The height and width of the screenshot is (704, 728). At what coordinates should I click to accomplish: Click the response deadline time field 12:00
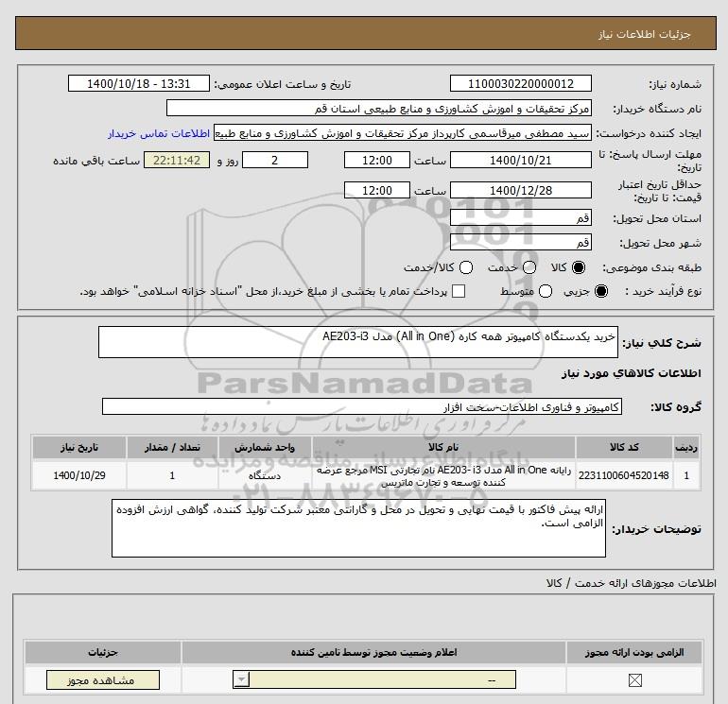tap(377, 160)
